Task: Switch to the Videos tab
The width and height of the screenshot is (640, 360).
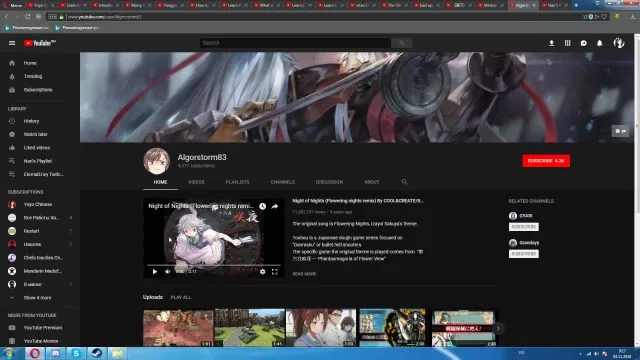Action: 196,182
